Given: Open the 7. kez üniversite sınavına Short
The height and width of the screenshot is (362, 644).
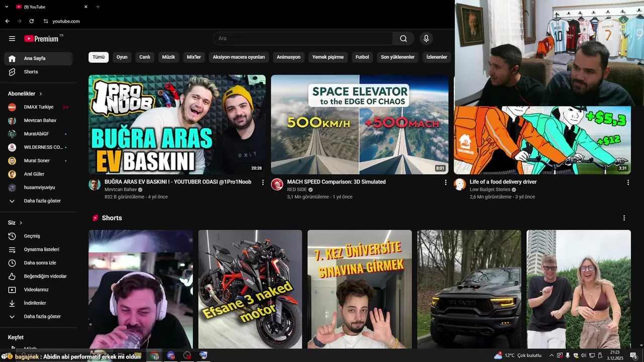Looking at the screenshot, I should tap(360, 289).
